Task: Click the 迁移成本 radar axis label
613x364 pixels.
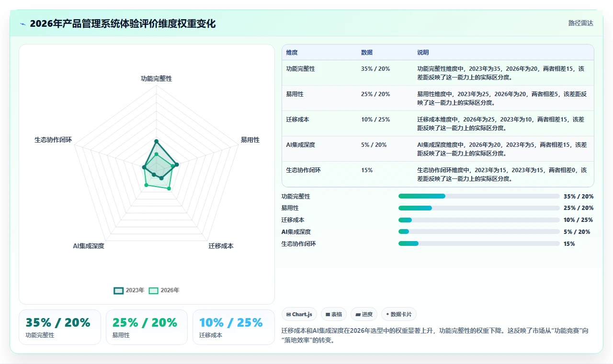Action: pos(221,246)
